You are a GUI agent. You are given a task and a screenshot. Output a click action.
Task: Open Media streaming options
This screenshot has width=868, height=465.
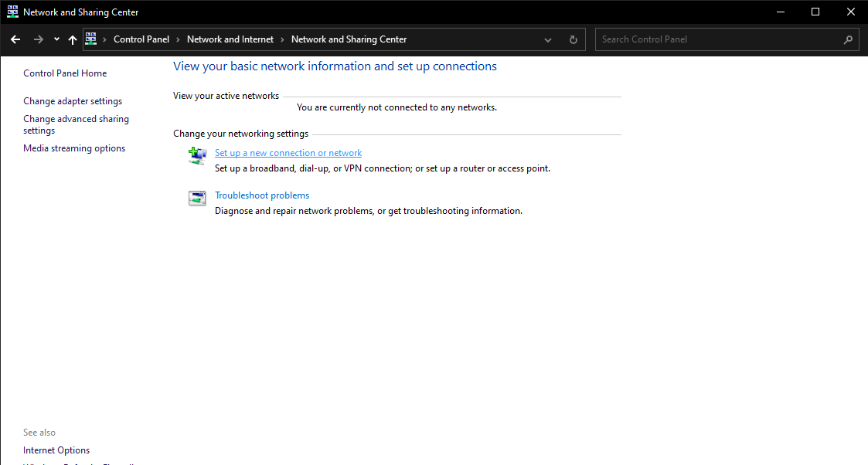(x=74, y=148)
